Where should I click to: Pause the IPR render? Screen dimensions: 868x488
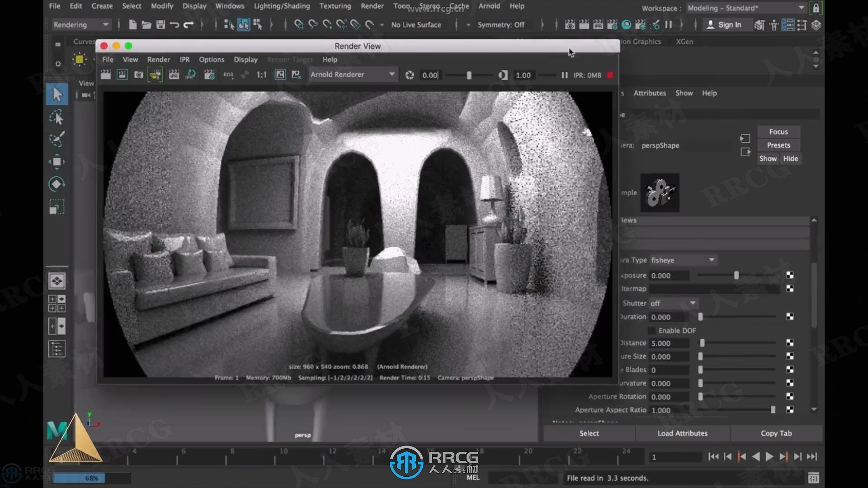pyautogui.click(x=564, y=75)
